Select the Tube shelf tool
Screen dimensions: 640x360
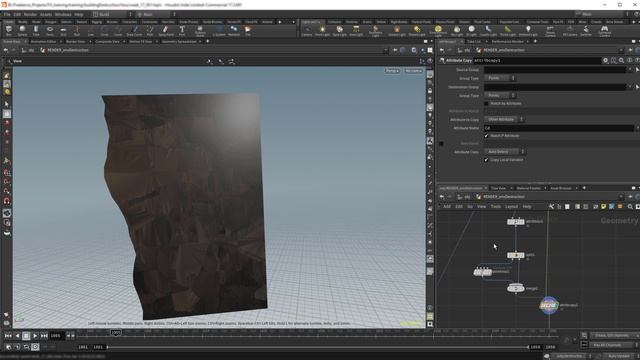(x=36, y=31)
